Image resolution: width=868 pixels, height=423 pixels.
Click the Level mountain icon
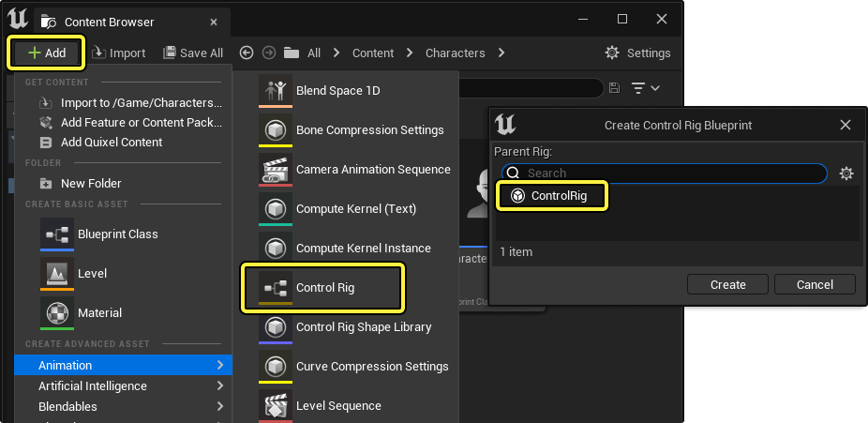(x=57, y=274)
